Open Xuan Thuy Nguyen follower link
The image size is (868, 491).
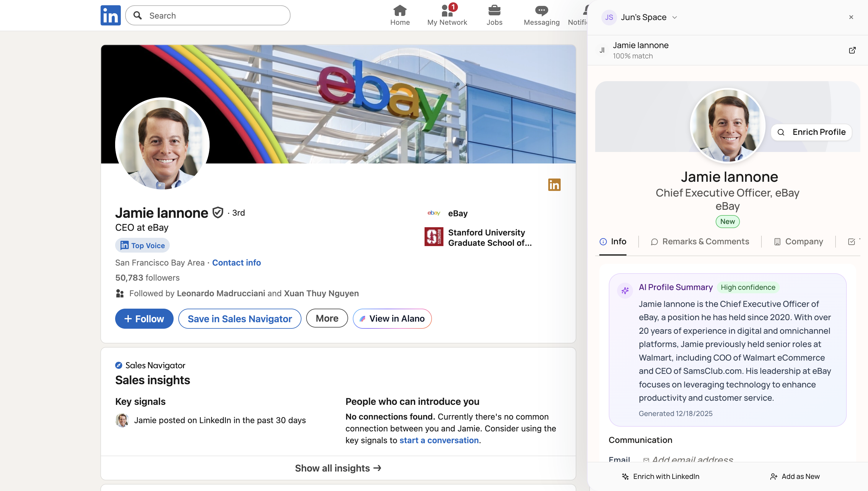(x=321, y=293)
